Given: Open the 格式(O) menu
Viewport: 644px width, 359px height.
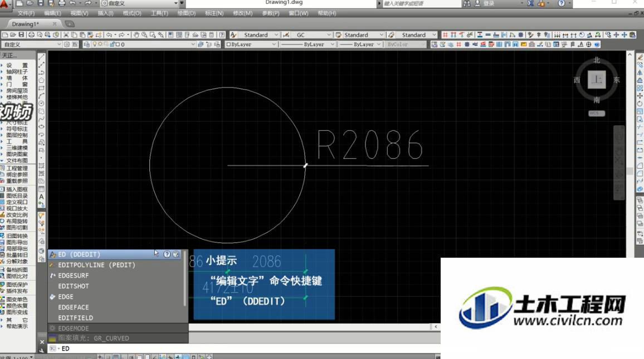Looking at the screenshot, I should pyautogui.click(x=132, y=13).
